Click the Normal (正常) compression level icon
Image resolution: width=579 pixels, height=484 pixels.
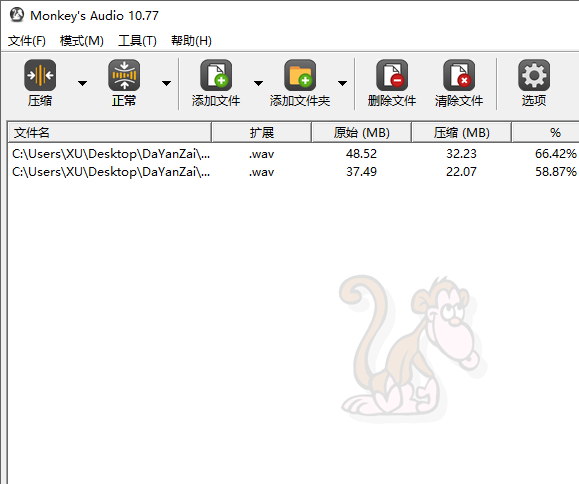coord(124,75)
